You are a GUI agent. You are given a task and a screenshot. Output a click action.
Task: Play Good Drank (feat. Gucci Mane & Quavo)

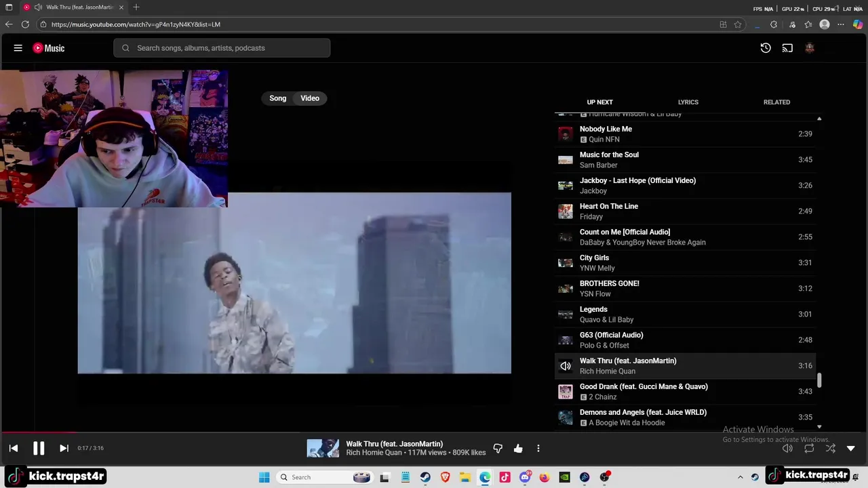point(685,392)
